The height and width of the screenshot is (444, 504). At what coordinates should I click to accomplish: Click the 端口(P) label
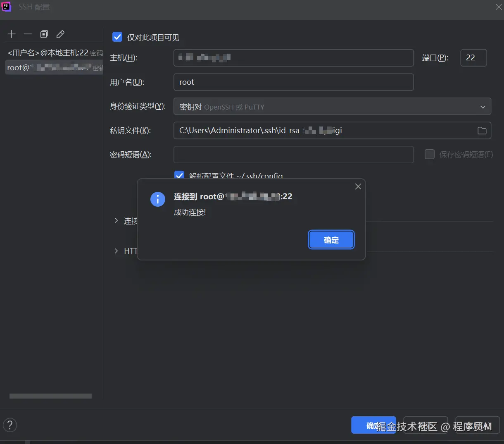pyautogui.click(x=435, y=58)
